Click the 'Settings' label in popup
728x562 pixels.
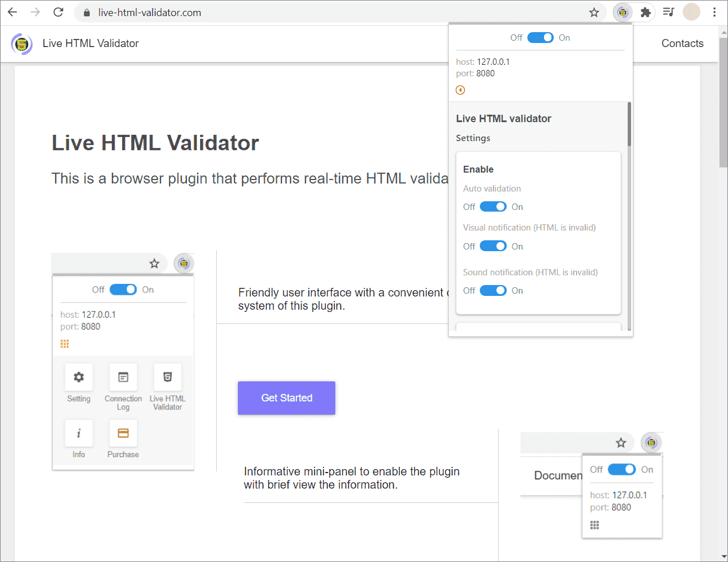coord(473,138)
